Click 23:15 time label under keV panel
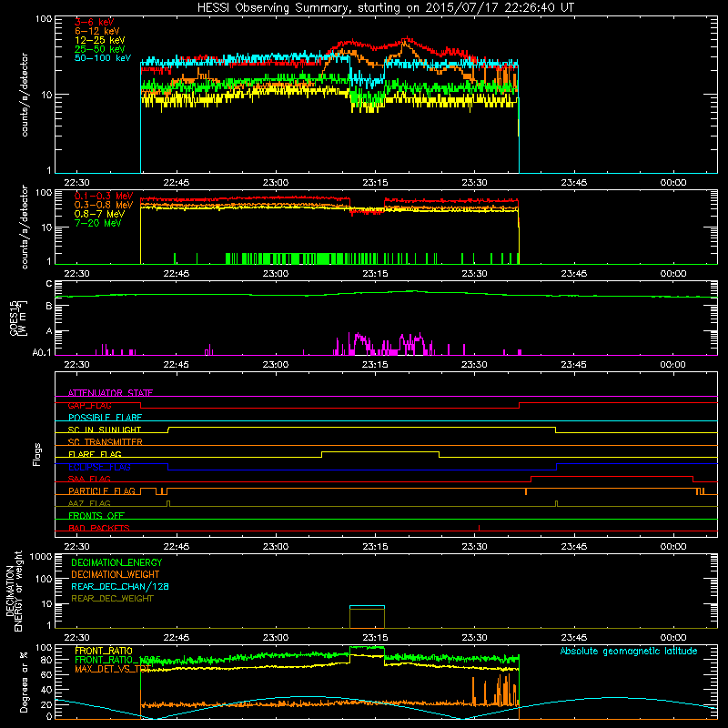 [x=375, y=183]
